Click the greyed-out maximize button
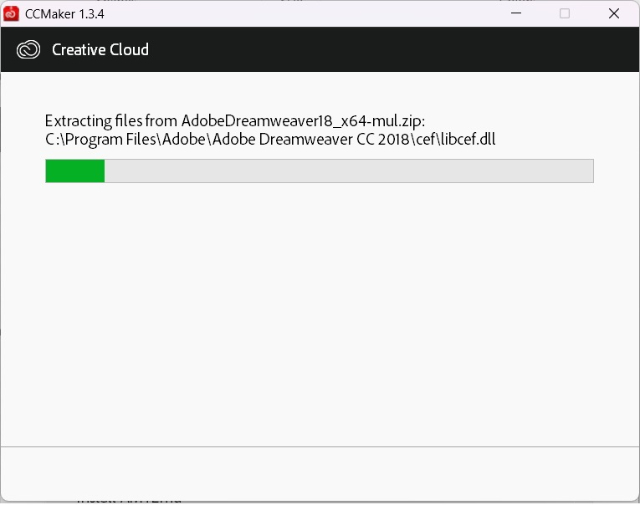 [565, 13]
